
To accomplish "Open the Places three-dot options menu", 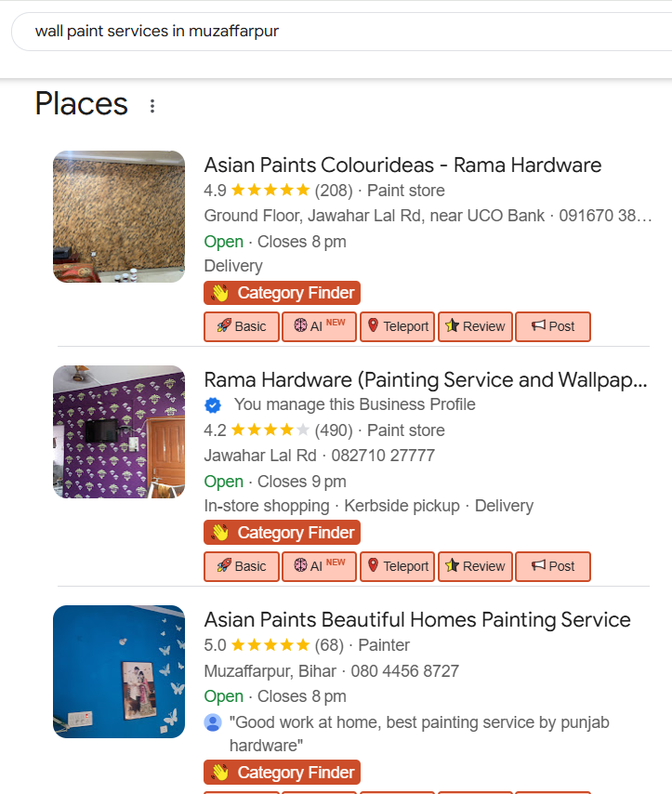I will pos(152,106).
